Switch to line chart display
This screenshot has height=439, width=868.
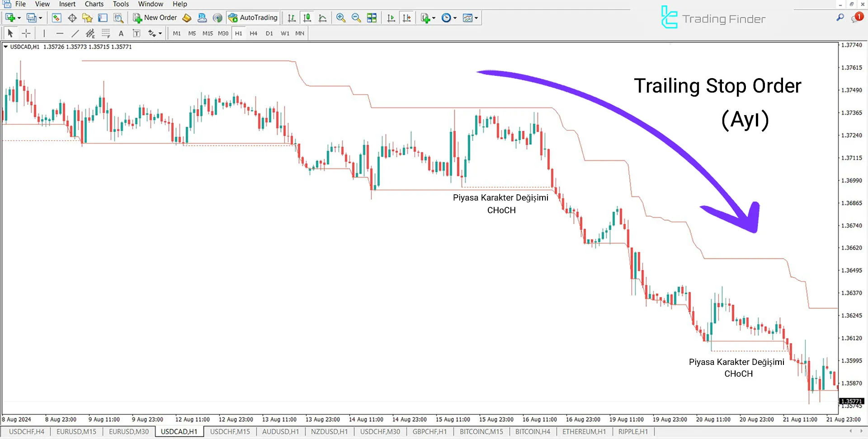pyautogui.click(x=322, y=18)
